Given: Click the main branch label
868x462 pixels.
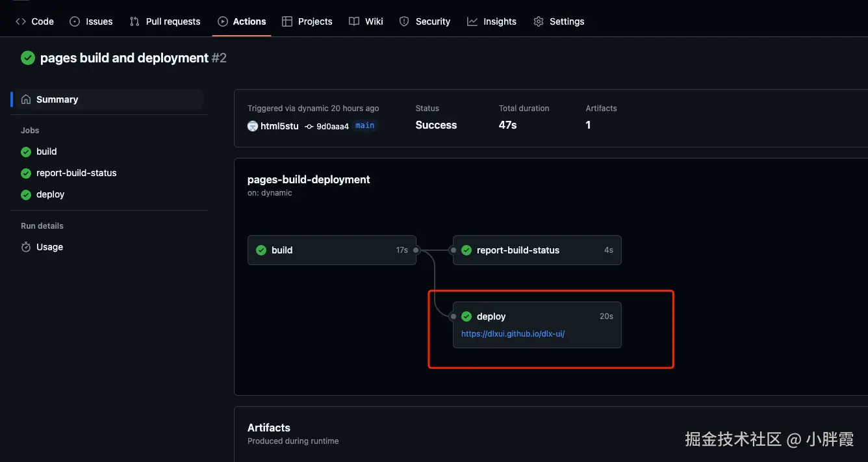Looking at the screenshot, I should click(364, 125).
